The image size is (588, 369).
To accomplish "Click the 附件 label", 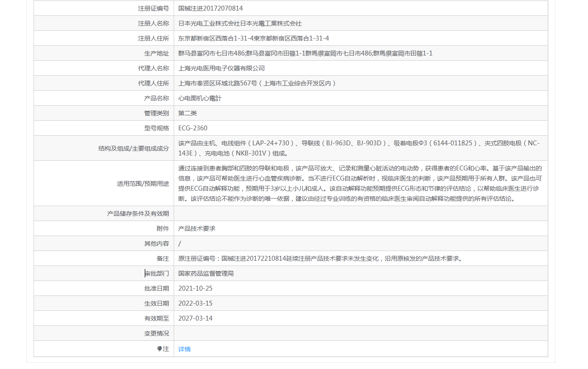I will [163, 229].
